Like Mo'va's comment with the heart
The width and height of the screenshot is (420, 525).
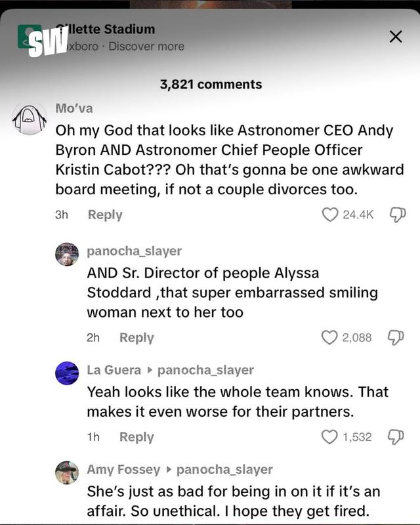[329, 215]
